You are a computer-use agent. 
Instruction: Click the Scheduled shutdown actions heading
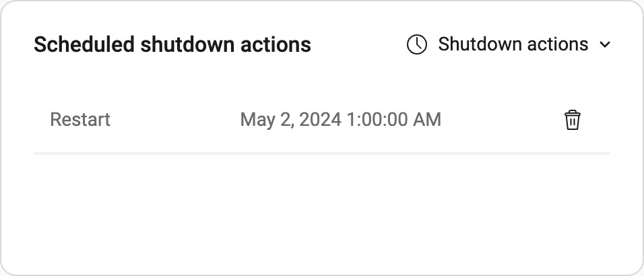coord(172,44)
